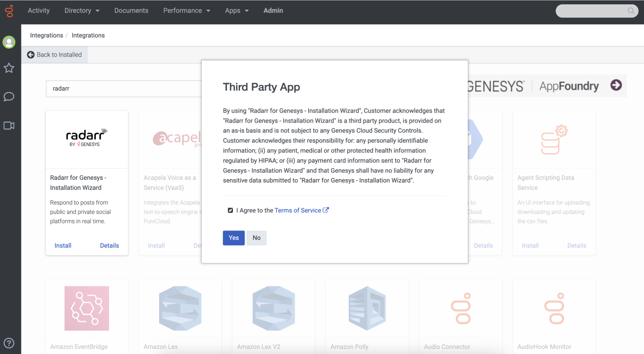This screenshot has height=354, width=644.
Task: Click the Genesys logo in the top left
Action: (x=9, y=11)
